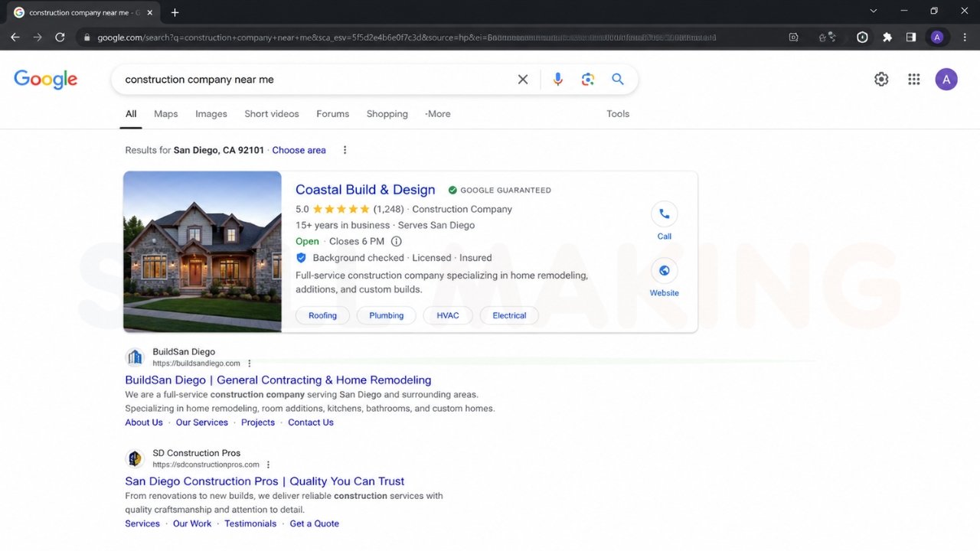
Task: Click the Get a Quote sitelink
Action: tap(314, 523)
